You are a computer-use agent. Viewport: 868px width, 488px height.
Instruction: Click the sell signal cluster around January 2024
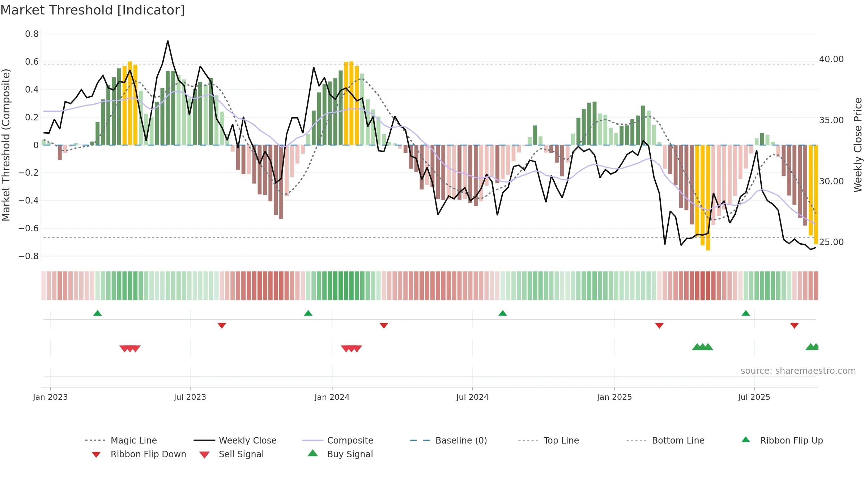(352, 349)
